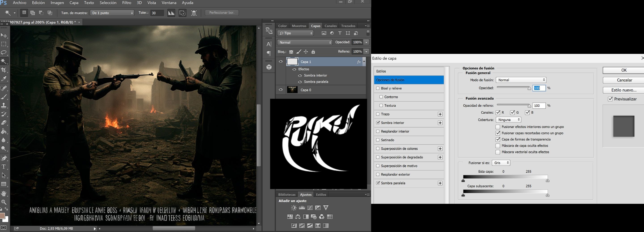Open the Modo de fusión dropdown
This screenshot has width=644, height=232.
(x=521, y=80)
